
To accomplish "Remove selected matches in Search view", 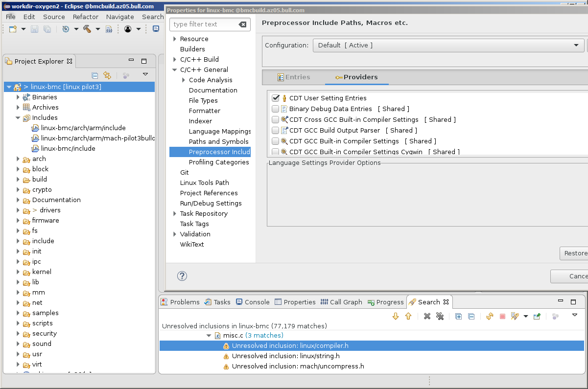I will (427, 316).
